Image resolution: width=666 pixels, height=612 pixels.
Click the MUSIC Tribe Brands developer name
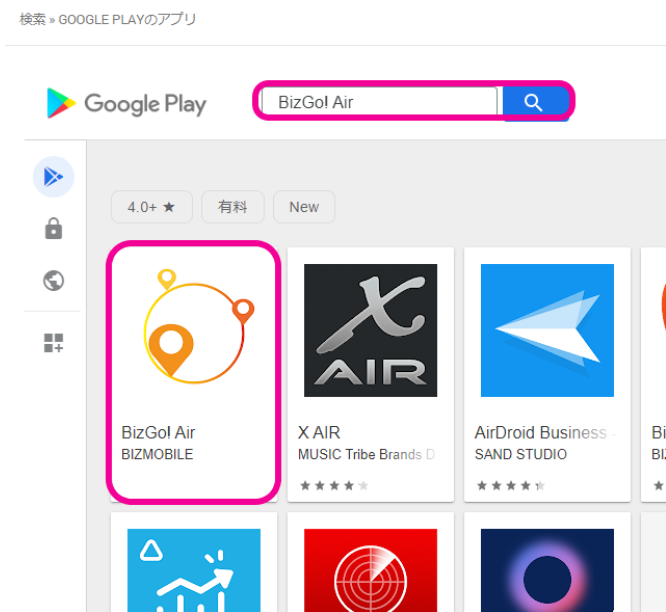pyautogui.click(x=365, y=455)
